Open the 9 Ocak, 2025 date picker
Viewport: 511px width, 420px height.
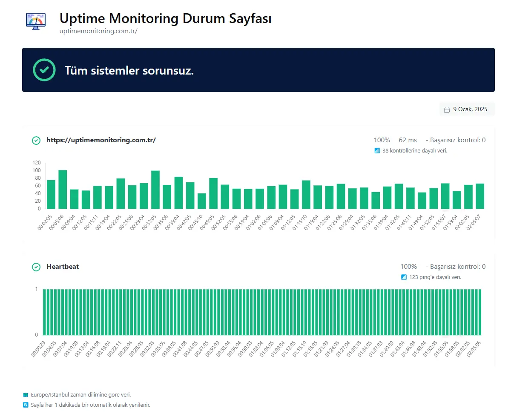pyautogui.click(x=467, y=109)
